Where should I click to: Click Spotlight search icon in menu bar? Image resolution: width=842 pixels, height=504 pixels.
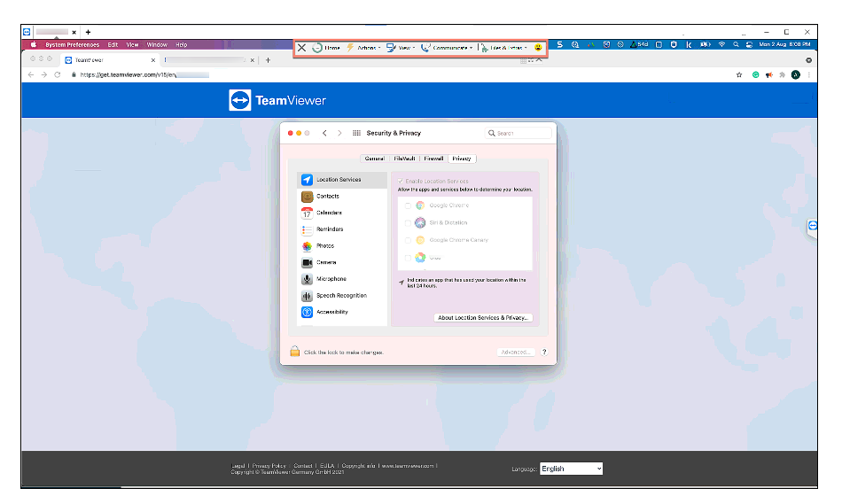[x=736, y=44]
